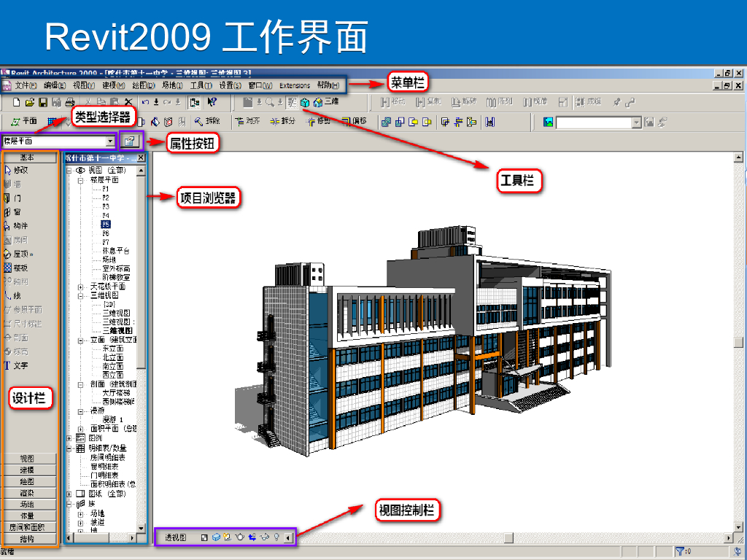Open the design options dropdown arrow
This screenshot has width=747, height=560.
(x=636, y=122)
